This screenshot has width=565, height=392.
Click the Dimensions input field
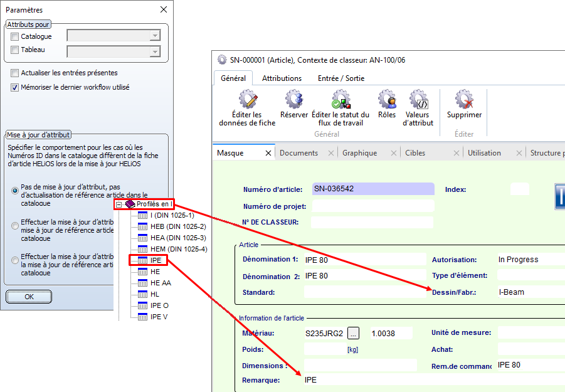361,365
